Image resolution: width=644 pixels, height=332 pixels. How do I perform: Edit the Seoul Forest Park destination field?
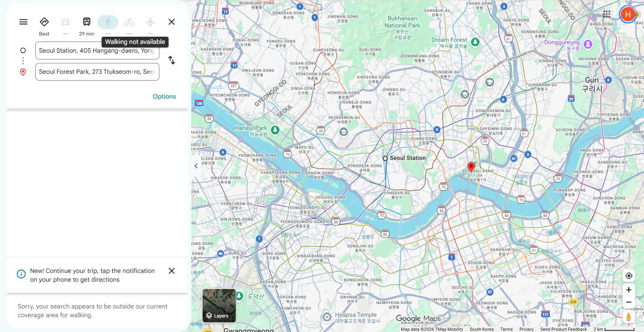(x=97, y=72)
